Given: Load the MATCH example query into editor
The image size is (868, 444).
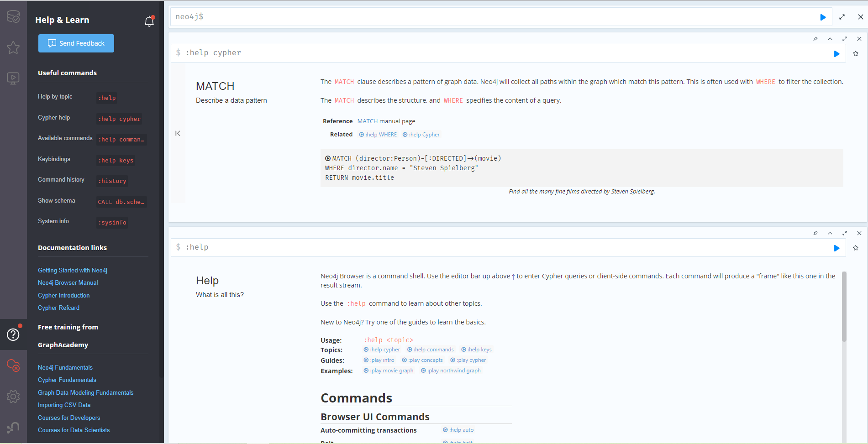Looking at the screenshot, I should coord(328,158).
